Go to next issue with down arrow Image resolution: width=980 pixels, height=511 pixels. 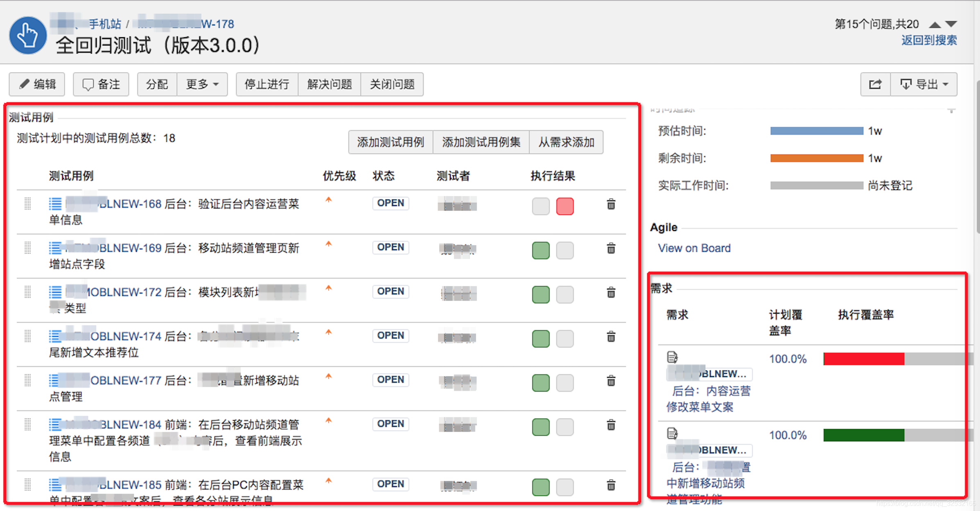pyautogui.click(x=952, y=25)
